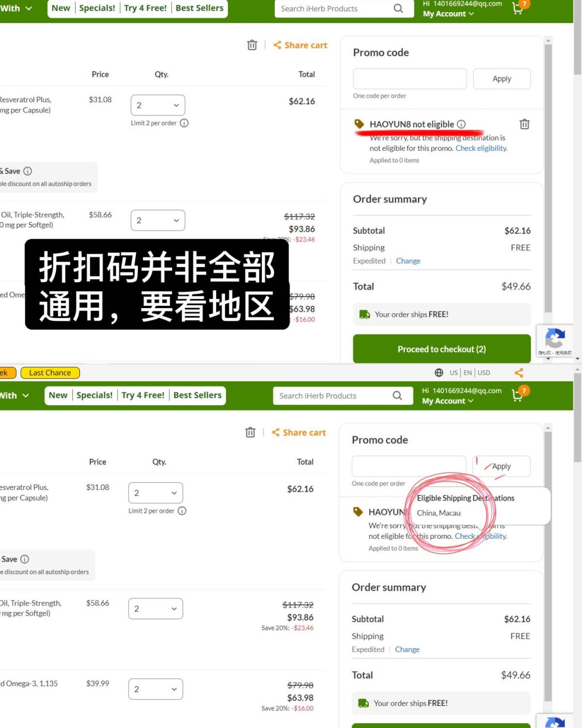Image resolution: width=582 pixels, height=728 pixels.
Task: Select USD currency in region selector
Action: click(x=484, y=373)
